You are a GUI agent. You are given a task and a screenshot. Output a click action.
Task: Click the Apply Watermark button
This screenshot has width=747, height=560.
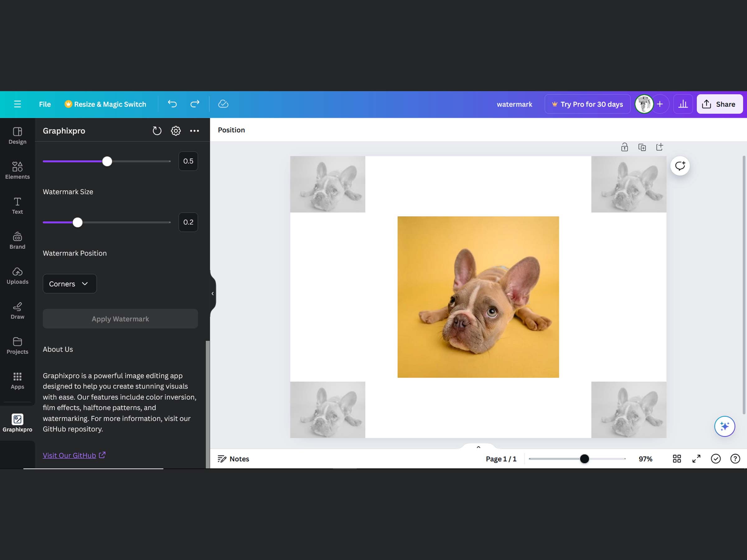pos(120,319)
